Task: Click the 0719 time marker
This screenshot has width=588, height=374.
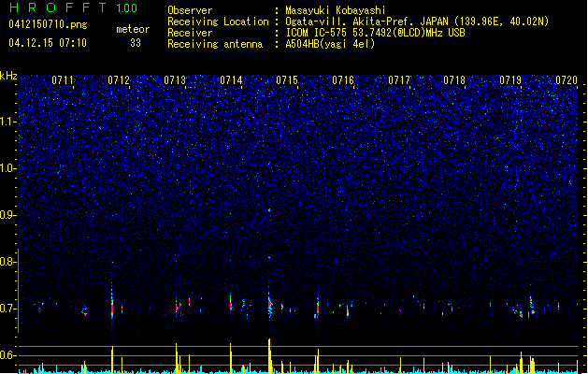Action: pos(510,80)
